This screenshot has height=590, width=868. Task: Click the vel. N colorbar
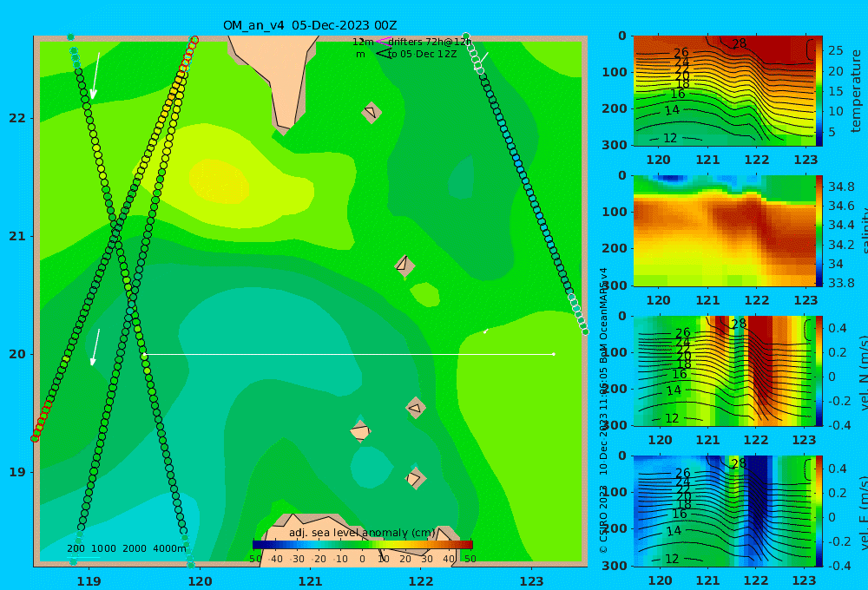coord(819,370)
